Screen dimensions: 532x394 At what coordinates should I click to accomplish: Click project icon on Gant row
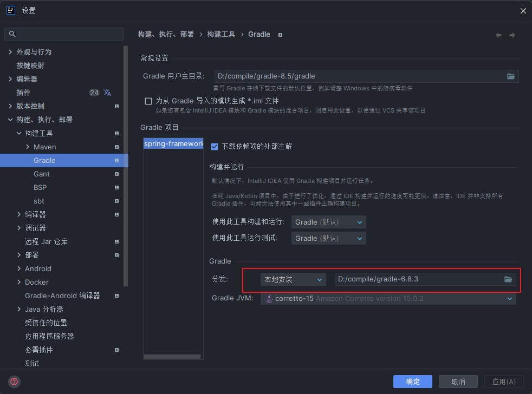point(116,174)
